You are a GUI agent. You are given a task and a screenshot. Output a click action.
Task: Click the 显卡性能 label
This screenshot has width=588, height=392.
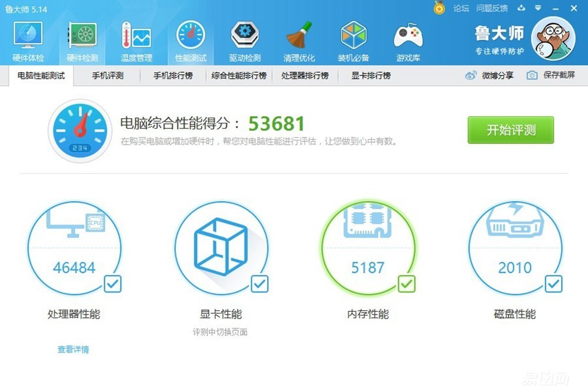point(221,314)
